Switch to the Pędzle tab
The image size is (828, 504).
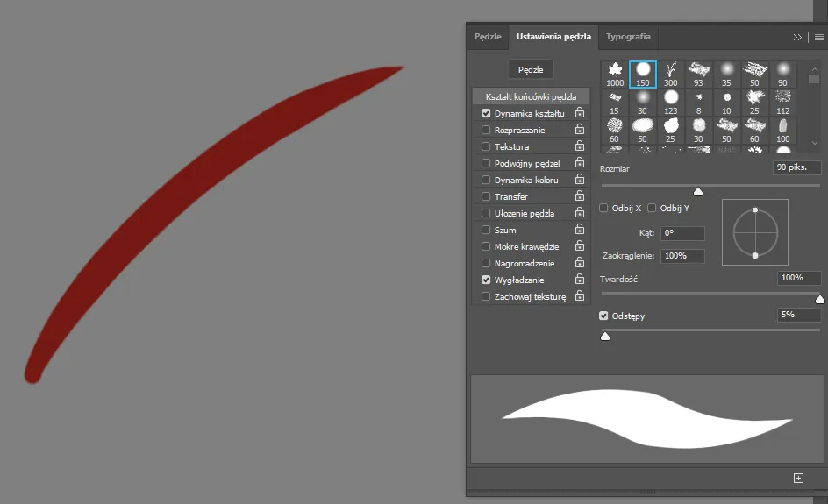[488, 37]
